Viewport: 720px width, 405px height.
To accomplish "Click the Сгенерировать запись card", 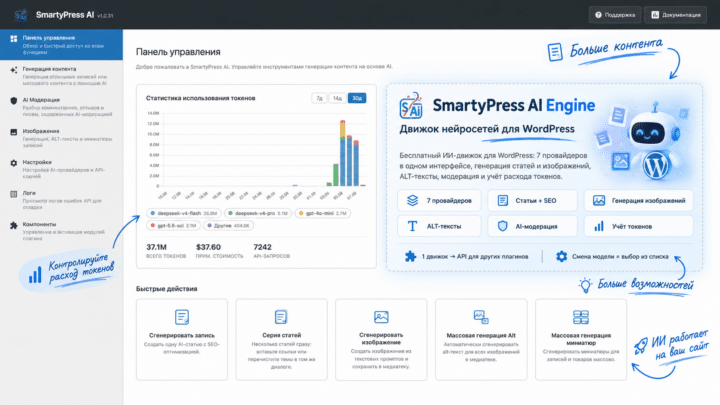I will point(182,339).
